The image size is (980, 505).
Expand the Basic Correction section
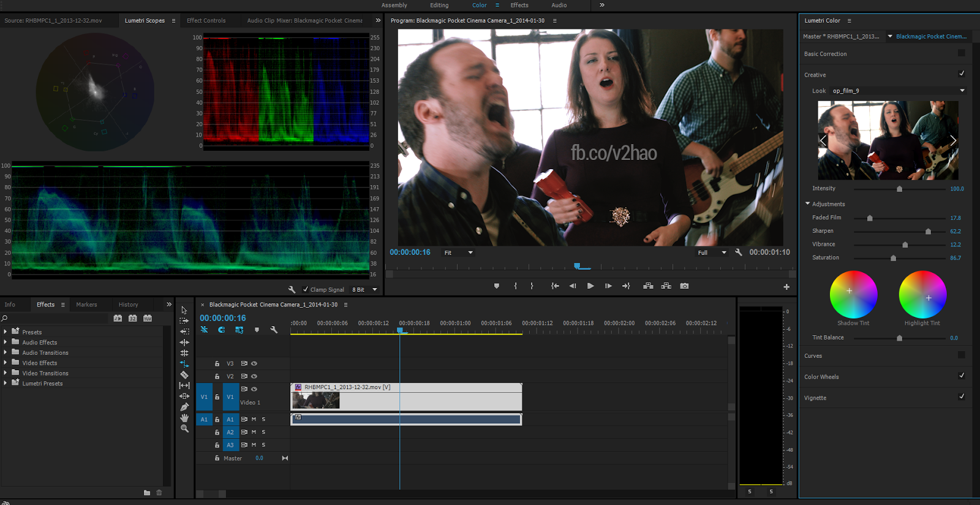click(825, 54)
